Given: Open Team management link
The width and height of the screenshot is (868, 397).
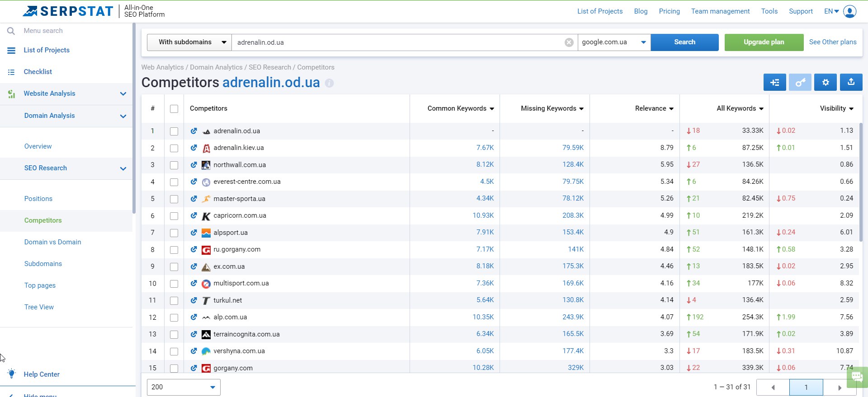Looking at the screenshot, I should pyautogui.click(x=720, y=11).
